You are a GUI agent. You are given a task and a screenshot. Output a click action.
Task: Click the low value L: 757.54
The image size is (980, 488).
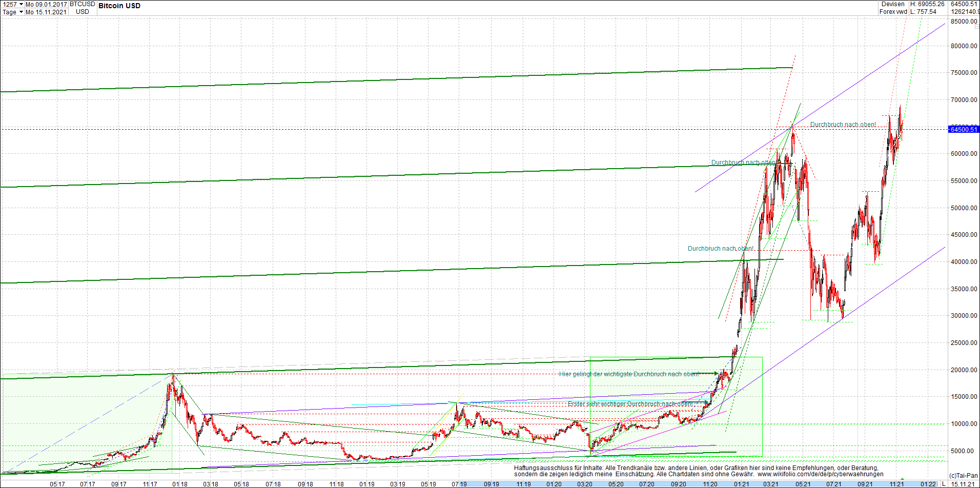click(x=924, y=12)
